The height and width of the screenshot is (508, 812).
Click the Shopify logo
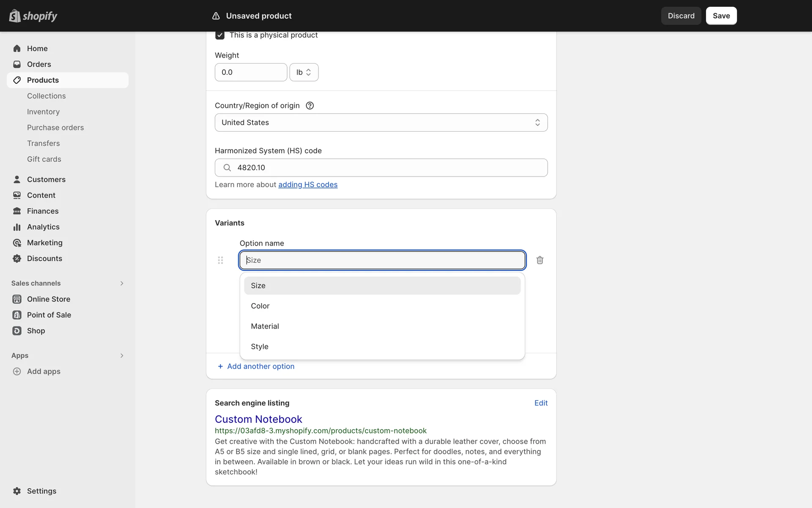[33, 16]
